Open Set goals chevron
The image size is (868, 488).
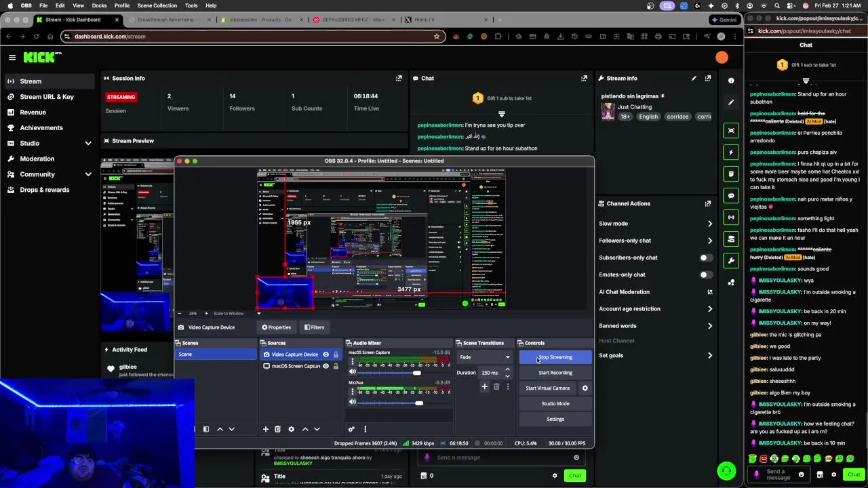point(710,355)
